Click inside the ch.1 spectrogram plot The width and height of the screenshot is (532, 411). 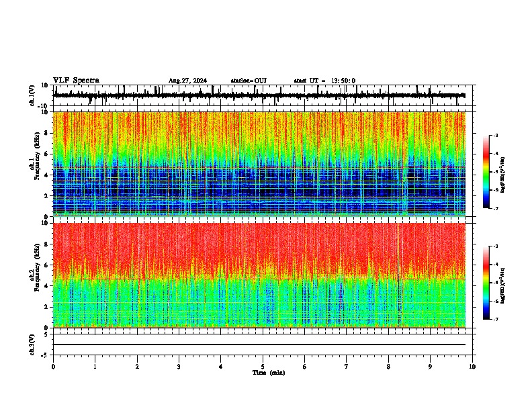pyautogui.click(x=259, y=164)
